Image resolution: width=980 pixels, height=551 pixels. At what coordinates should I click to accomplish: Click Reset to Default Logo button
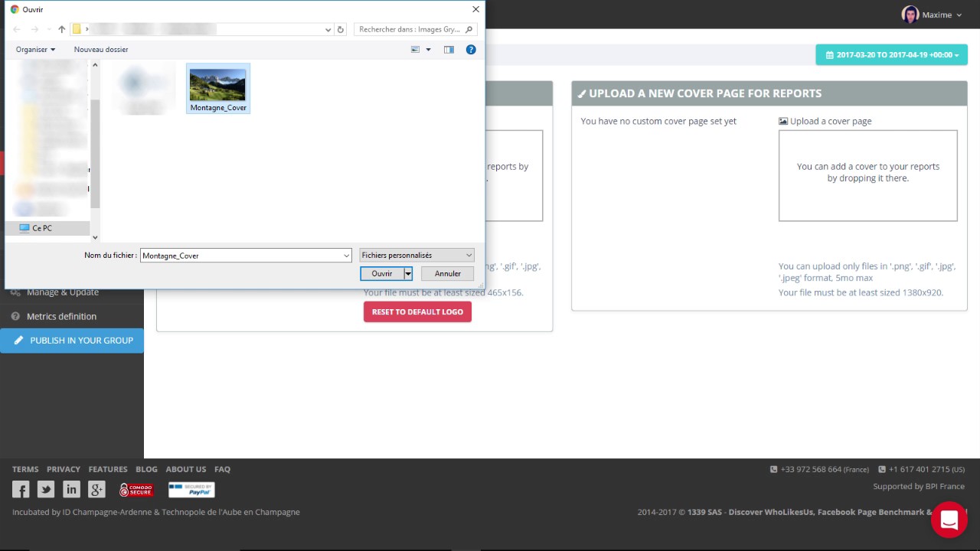tap(417, 311)
